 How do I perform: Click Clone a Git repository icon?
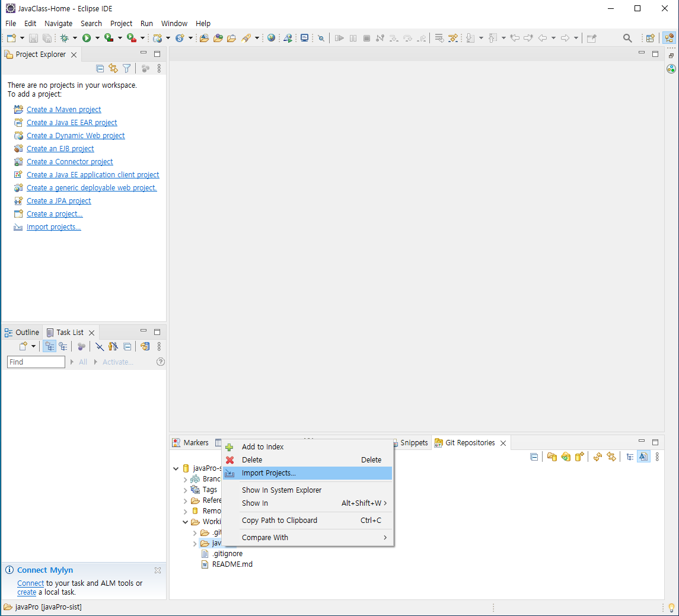coord(566,457)
